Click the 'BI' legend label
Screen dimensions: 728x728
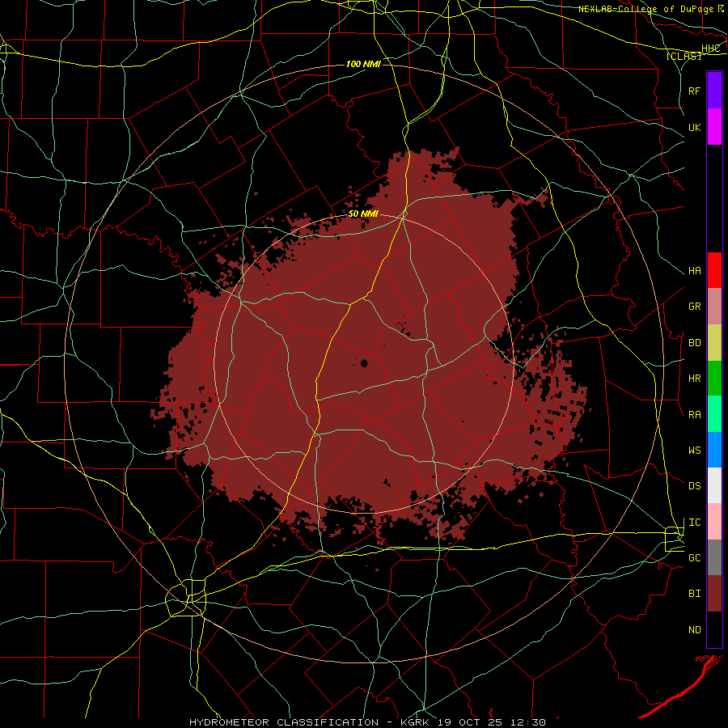click(695, 594)
